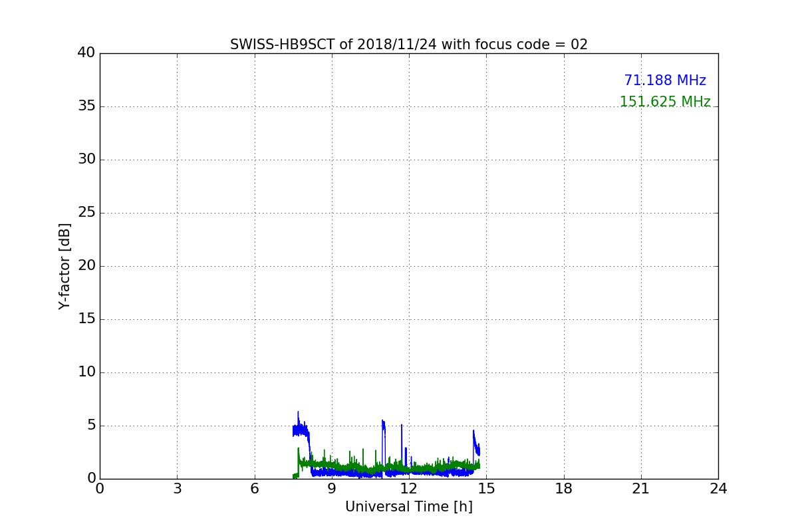The height and width of the screenshot is (532, 798).
Task: Click x-axis tick value 18
Action: pyautogui.click(x=564, y=489)
